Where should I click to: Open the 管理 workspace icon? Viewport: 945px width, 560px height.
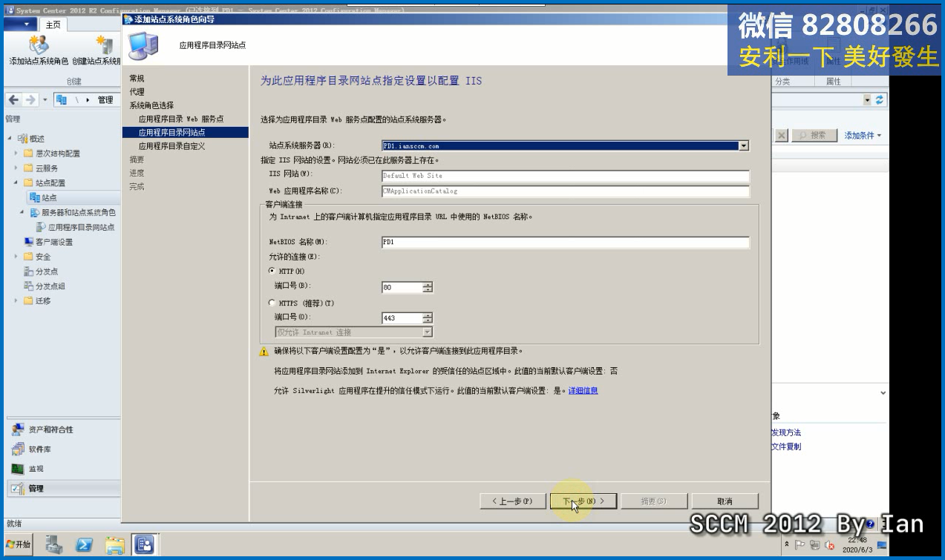click(x=18, y=488)
